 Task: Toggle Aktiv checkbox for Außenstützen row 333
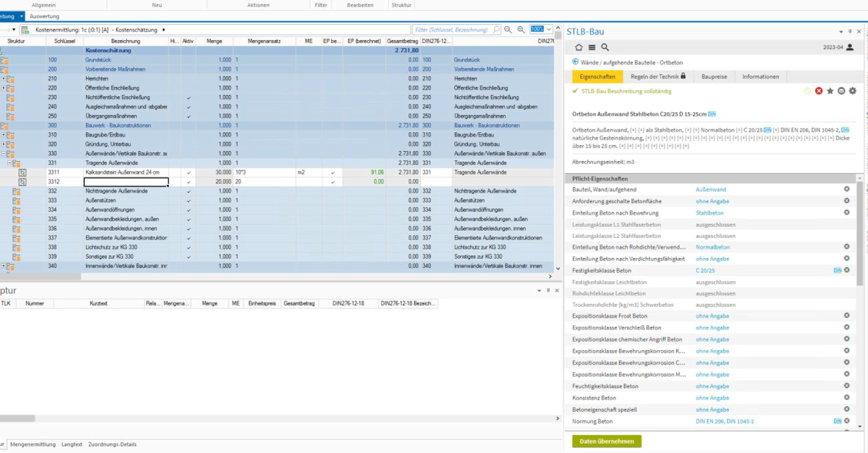coord(189,201)
